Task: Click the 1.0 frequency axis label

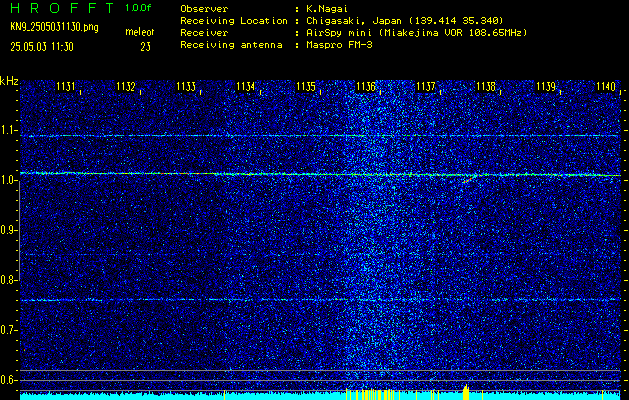Action: pyautogui.click(x=8, y=180)
